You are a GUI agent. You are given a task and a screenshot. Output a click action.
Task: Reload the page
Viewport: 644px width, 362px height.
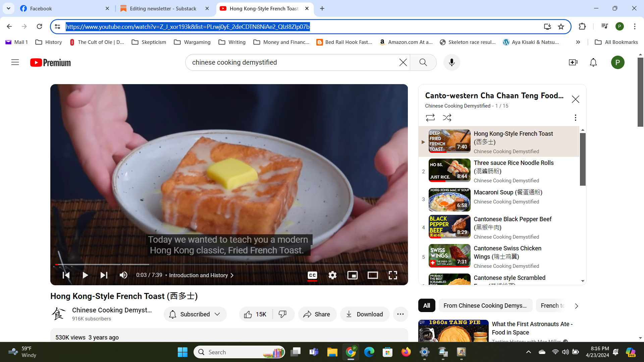point(39,26)
